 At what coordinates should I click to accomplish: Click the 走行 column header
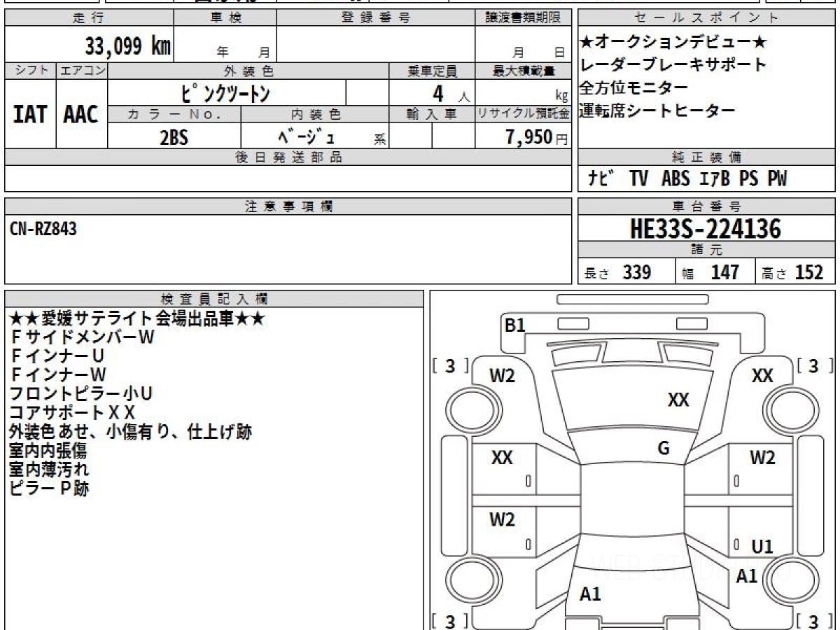(x=88, y=18)
